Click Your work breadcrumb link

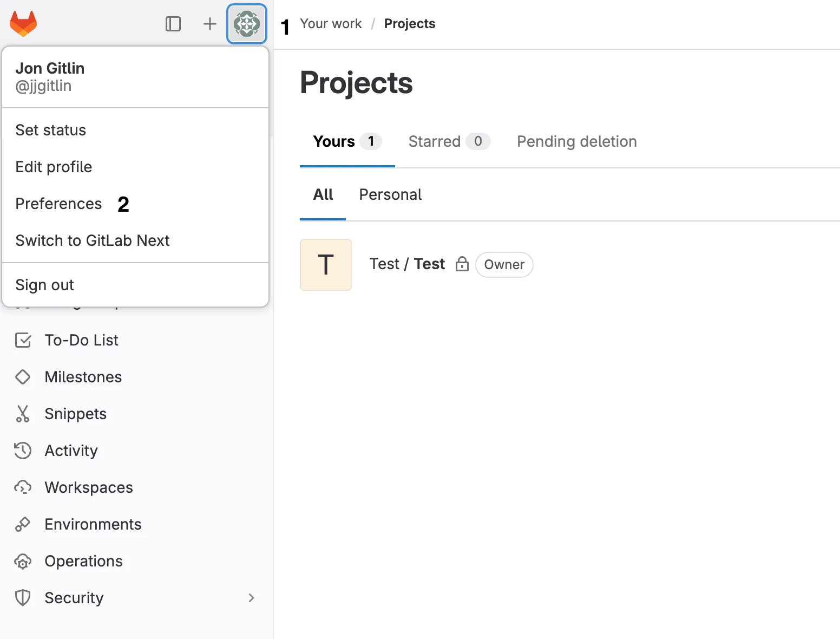pyautogui.click(x=331, y=24)
